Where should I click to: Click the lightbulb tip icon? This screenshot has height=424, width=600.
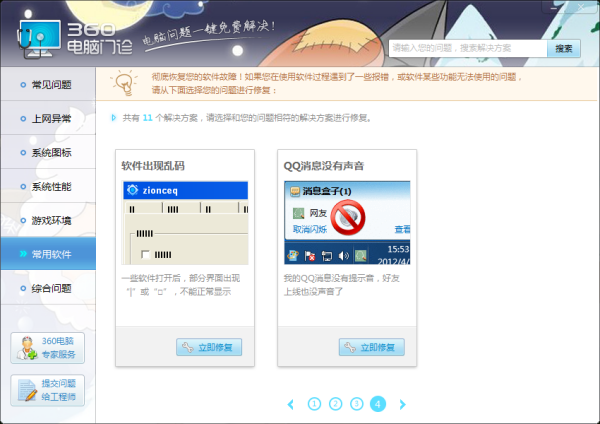tap(124, 82)
